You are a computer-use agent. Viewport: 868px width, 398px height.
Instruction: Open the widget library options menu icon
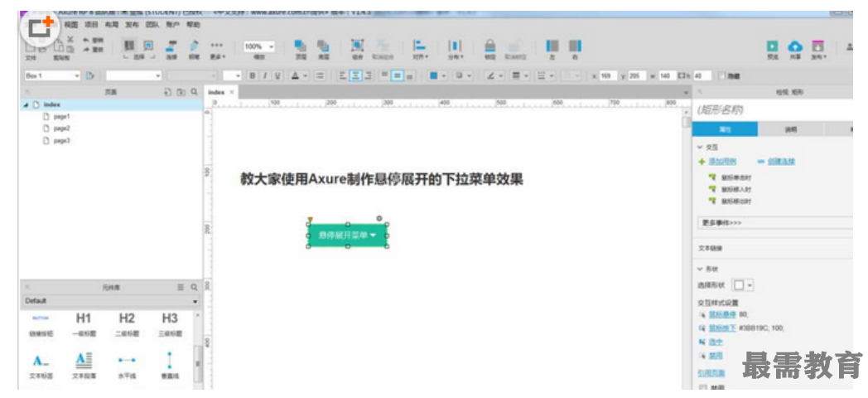click(x=181, y=288)
